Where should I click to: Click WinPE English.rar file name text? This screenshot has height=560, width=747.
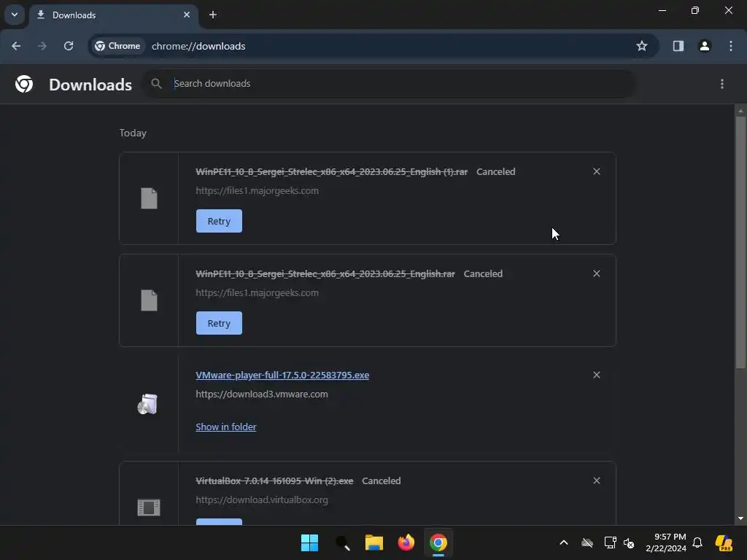click(325, 274)
